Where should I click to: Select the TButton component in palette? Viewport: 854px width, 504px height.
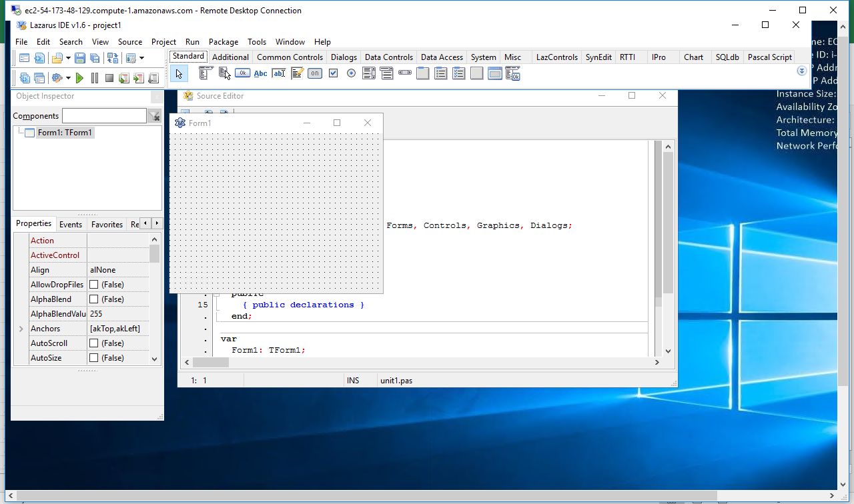(x=242, y=73)
